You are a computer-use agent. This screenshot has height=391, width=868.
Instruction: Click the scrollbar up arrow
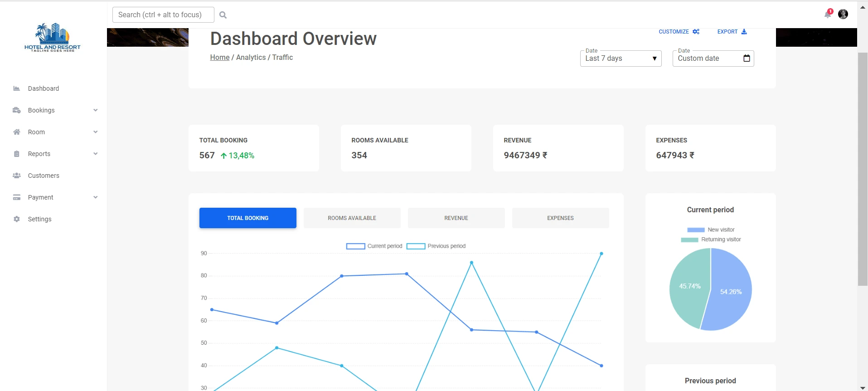pos(863,7)
